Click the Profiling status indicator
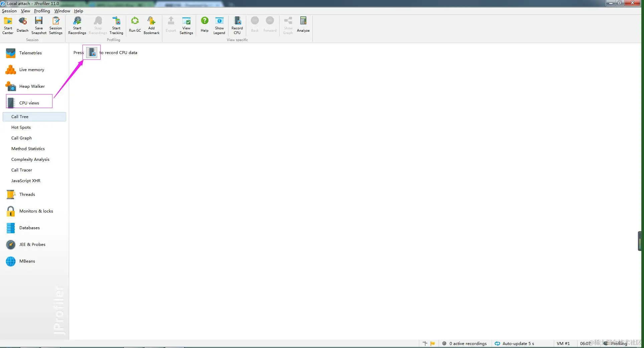The height and width of the screenshot is (348, 644). click(x=616, y=343)
